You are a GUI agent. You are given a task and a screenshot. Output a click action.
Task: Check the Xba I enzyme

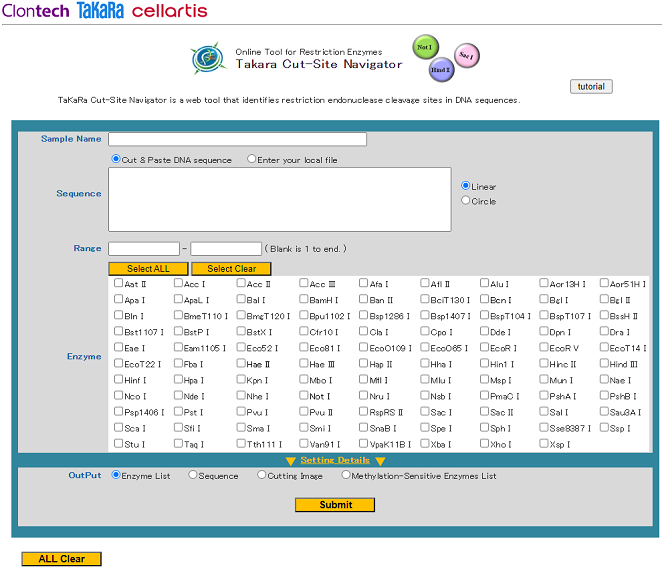pos(425,443)
